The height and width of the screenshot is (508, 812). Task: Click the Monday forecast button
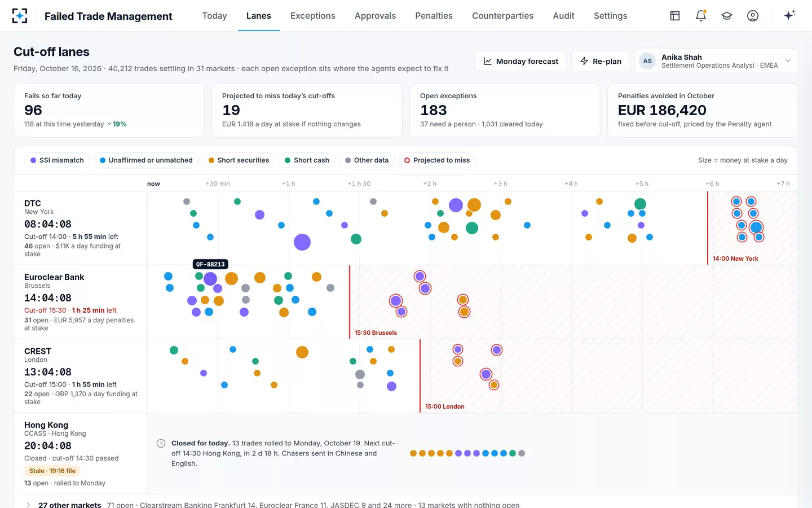(x=521, y=61)
